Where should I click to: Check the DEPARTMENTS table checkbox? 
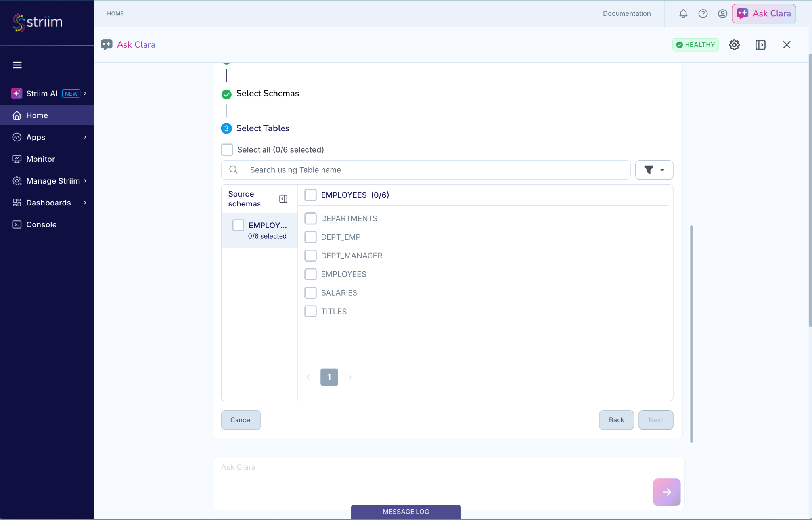[310, 218]
